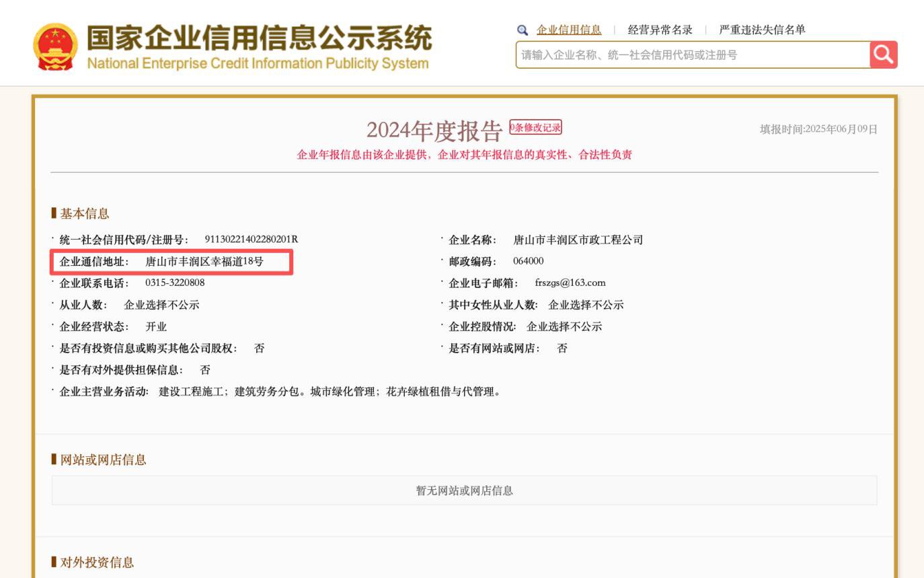Viewport: 924px width, 578px height.
Task: Click the credit code 91130221402280201R
Action: pyautogui.click(x=251, y=240)
